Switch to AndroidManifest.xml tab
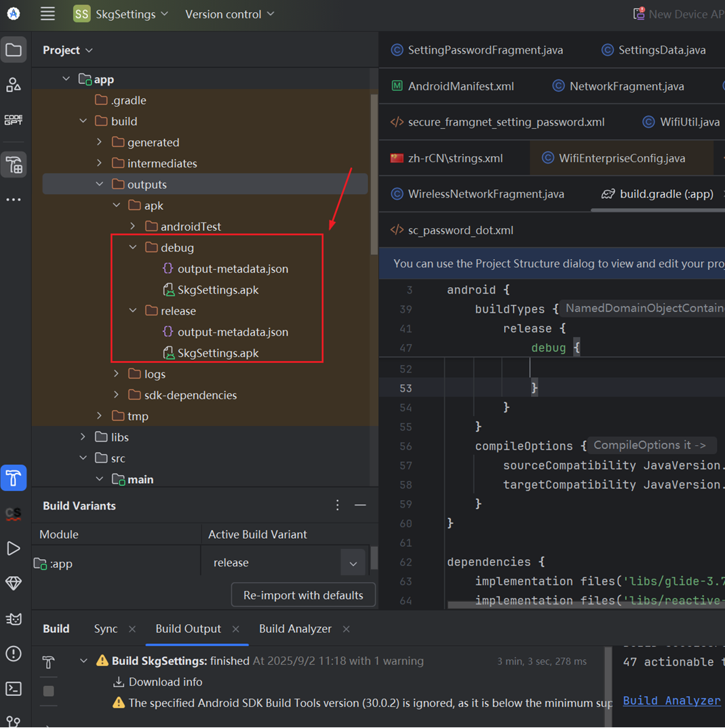This screenshot has height=728, width=725. 452,86
